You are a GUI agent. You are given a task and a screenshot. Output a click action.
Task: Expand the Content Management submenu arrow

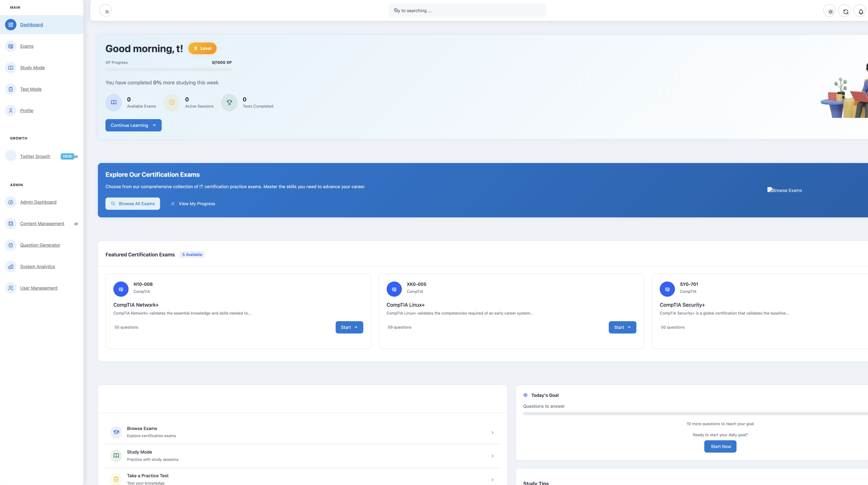tap(76, 224)
